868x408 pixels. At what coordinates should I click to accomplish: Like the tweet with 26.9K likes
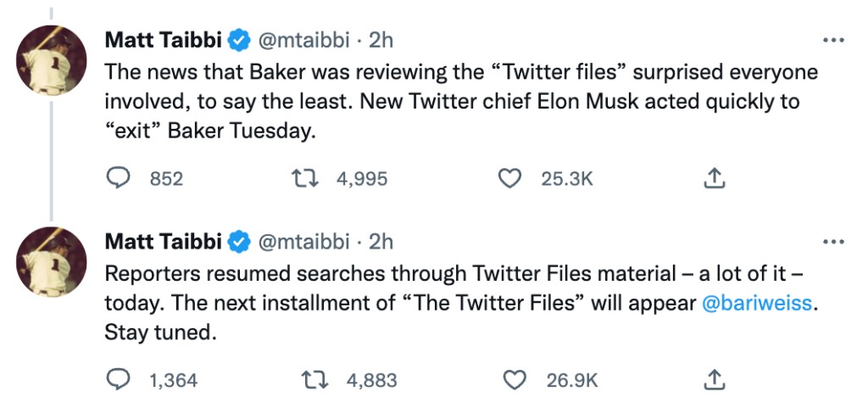515,380
